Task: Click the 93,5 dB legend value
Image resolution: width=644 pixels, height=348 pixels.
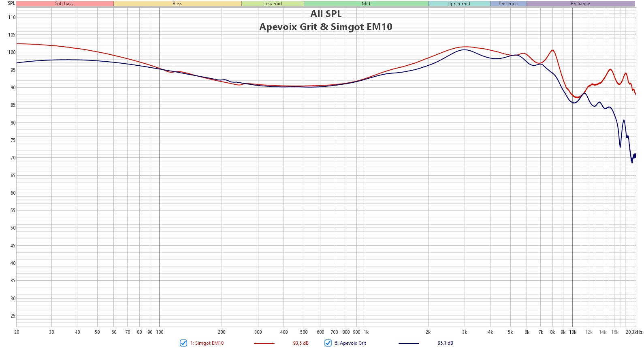Action: (301, 343)
